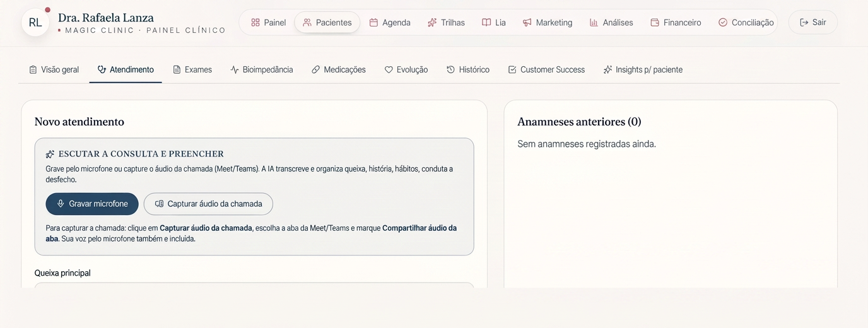The width and height of the screenshot is (868, 328).
Task: Click the microphone icon in Gravar microfone
Action: click(x=61, y=204)
